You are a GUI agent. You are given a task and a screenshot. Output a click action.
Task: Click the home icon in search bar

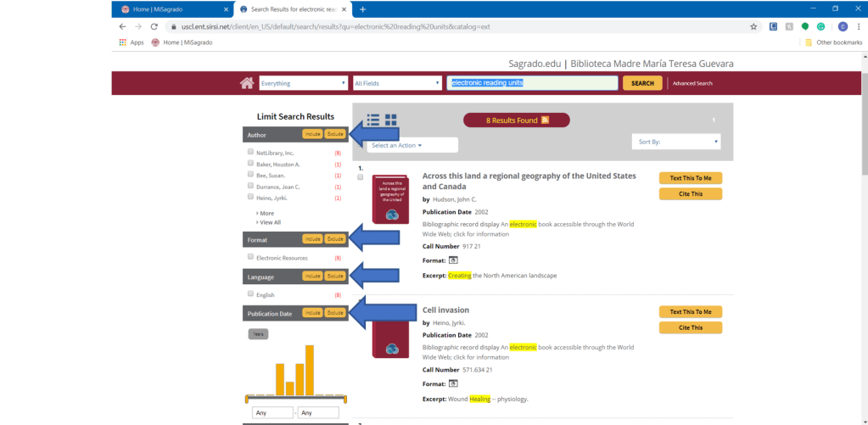(247, 83)
